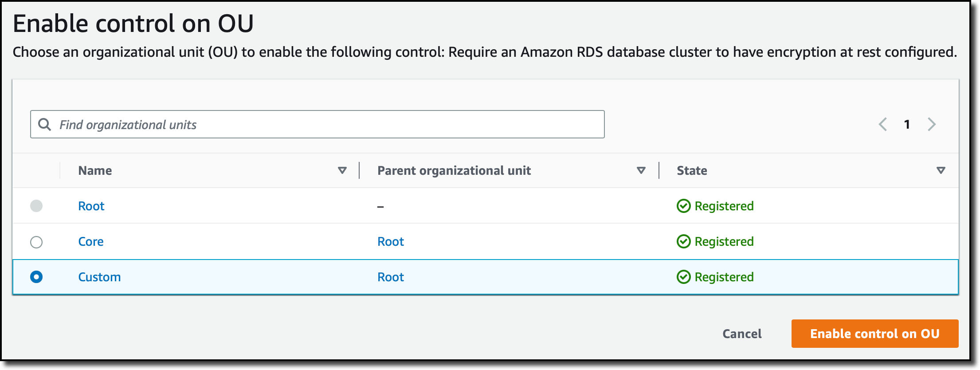The image size is (980, 370).
Task: Click Registered check icon for Core row
Action: (683, 241)
